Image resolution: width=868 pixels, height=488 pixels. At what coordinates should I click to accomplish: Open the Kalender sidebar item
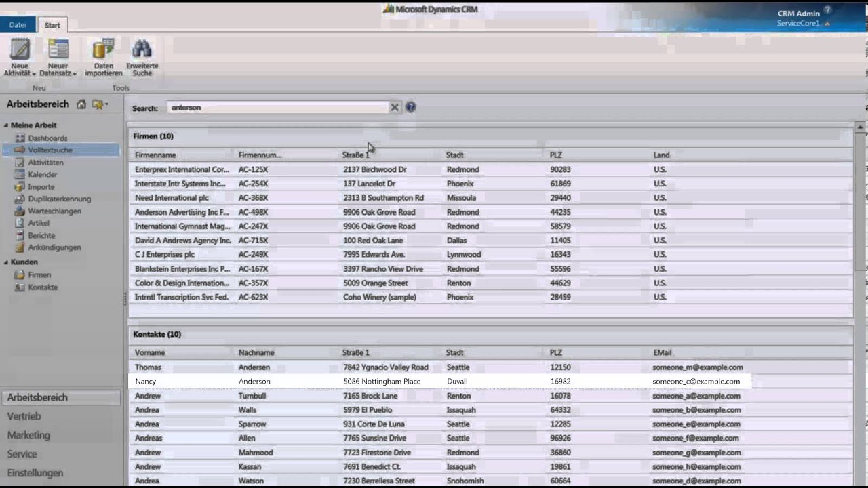[x=43, y=175]
